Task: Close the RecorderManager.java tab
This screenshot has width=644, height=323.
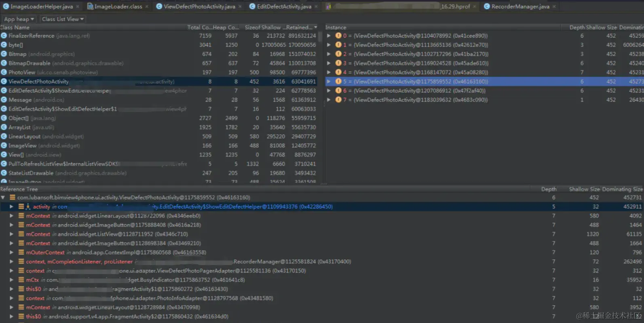Action: (x=554, y=6)
